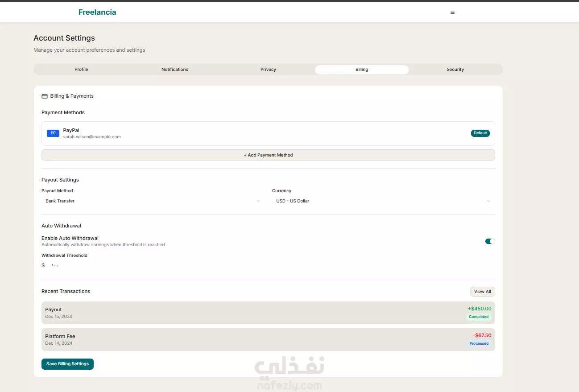Image resolution: width=579 pixels, height=392 pixels.
Task: Click the sarah.wilson@example.com email text
Action: (x=92, y=137)
